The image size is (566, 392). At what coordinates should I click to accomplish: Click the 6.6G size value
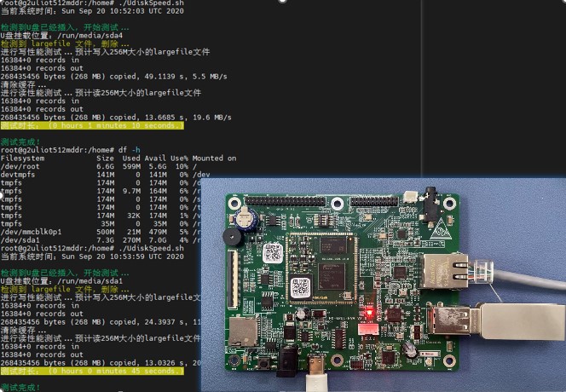[x=106, y=167]
